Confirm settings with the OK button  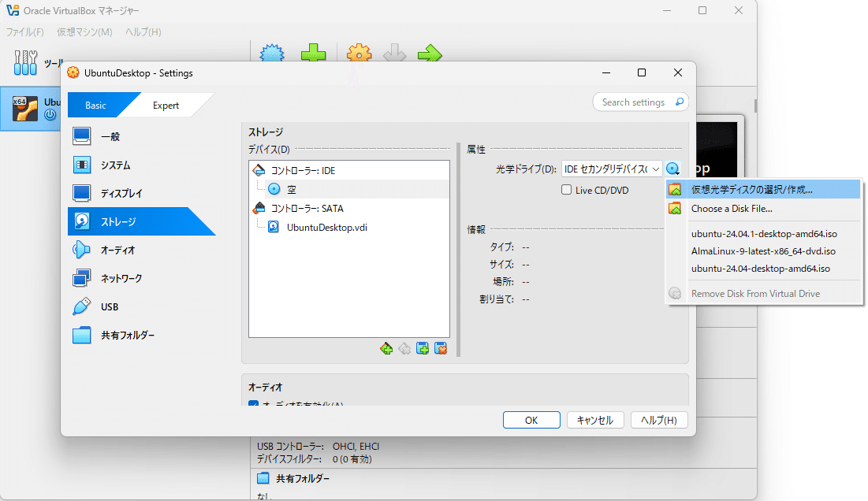pyautogui.click(x=531, y=421)
